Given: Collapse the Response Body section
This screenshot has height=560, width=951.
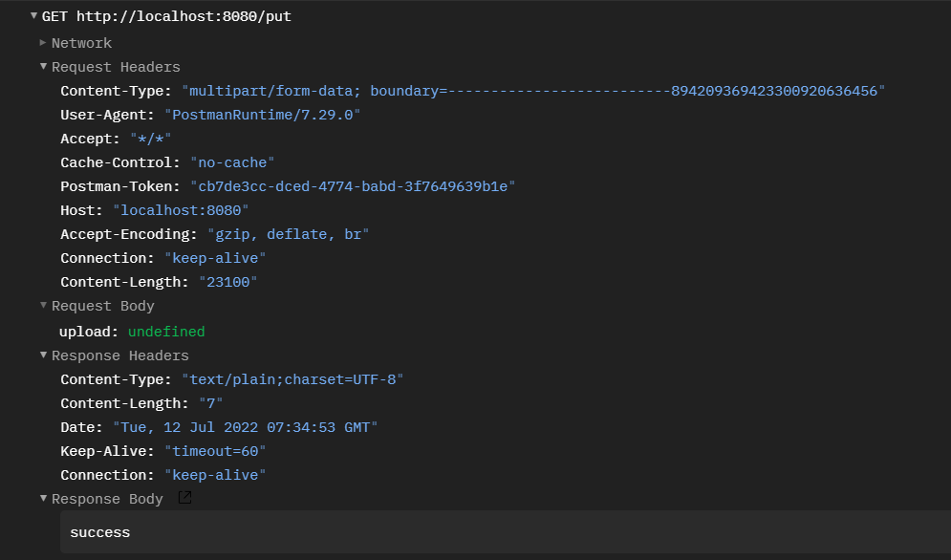Looking at the screenshot, I should point(43,499).
